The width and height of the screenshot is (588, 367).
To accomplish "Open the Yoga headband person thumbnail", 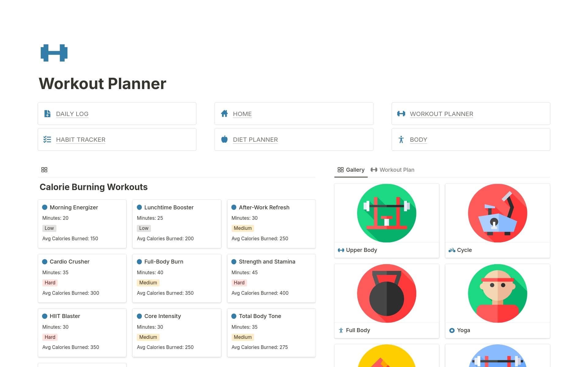I will pyautogui.click(x=497, y=293).
